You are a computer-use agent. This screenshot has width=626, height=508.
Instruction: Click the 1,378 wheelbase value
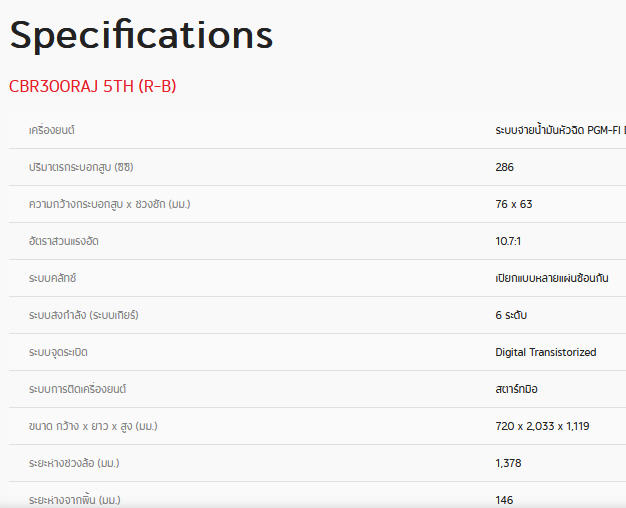click(x=508, y=463)
